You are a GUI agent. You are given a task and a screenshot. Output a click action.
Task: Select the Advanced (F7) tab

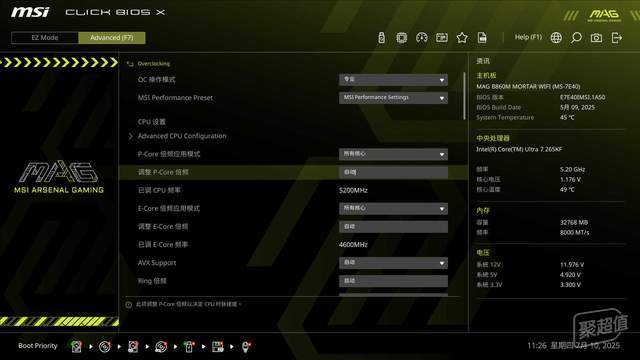112,38
